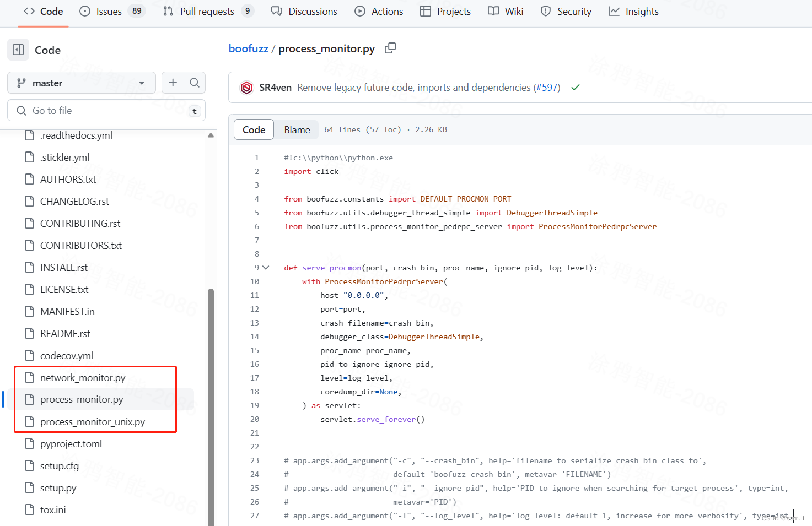
Task: Click the serve_procmon function name
Action: pyautogui.click(x=332, y=268)
